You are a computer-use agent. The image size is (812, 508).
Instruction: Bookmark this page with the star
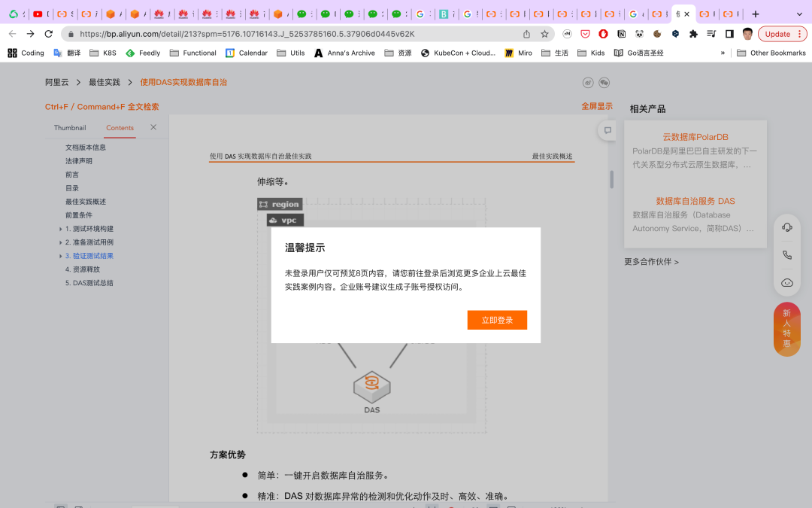coord(544,34)
